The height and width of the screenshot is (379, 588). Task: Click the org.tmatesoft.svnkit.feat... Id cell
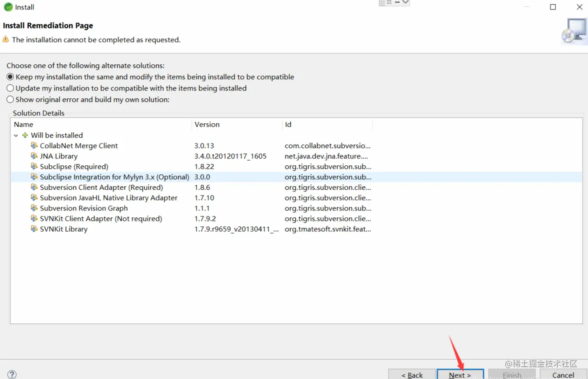[327, 229]
